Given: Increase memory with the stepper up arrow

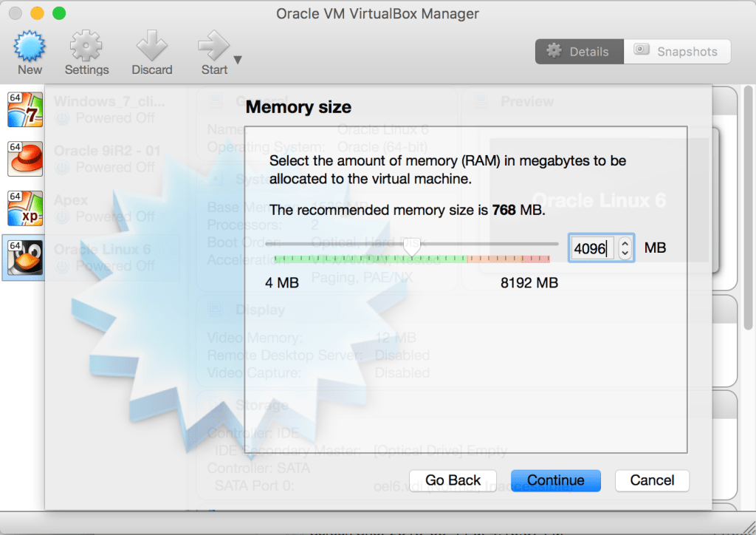Looking at the screenshot, I should click(x=625, y=243).
